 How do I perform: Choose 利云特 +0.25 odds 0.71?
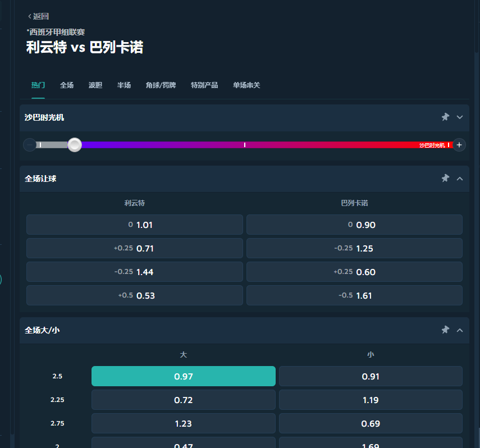tap(135, 248)
